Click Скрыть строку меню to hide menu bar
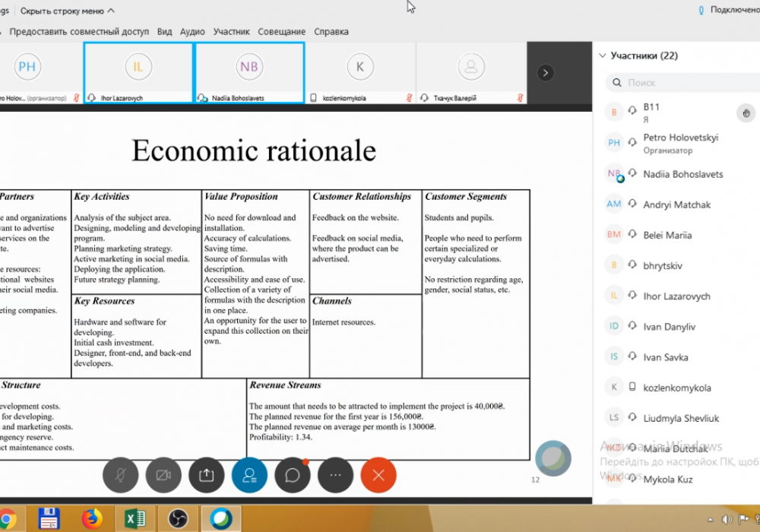The height and width of the screenshot is (532, 760). coord(67,11)
